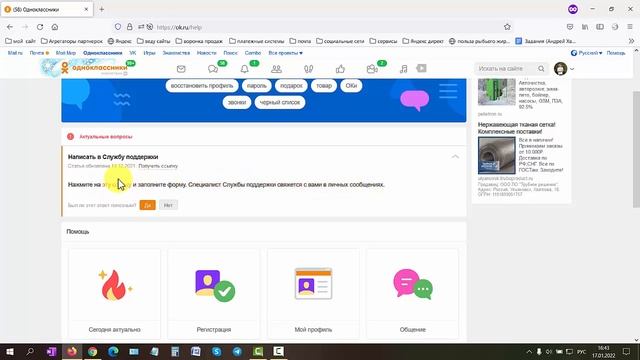Go back using browser back arrow
Image resolution: width=640 pixels, height=360 pixels.
[10, 27]
